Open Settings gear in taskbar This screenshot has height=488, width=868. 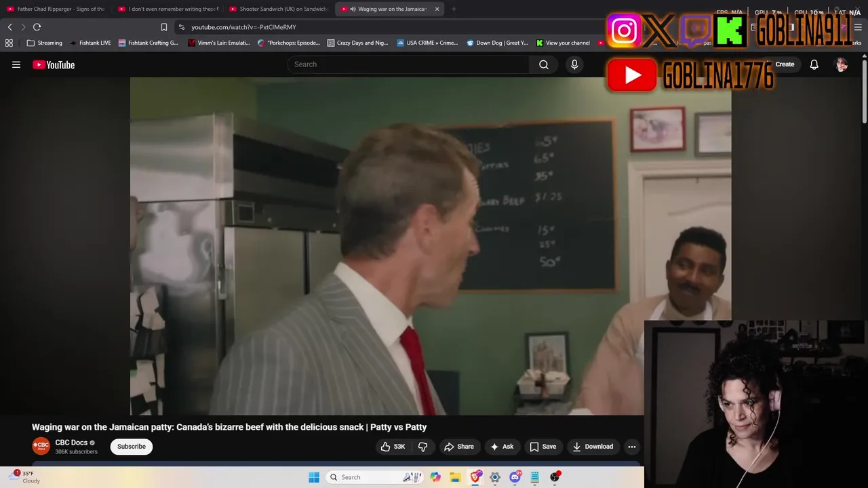click(x=495, y=477)
